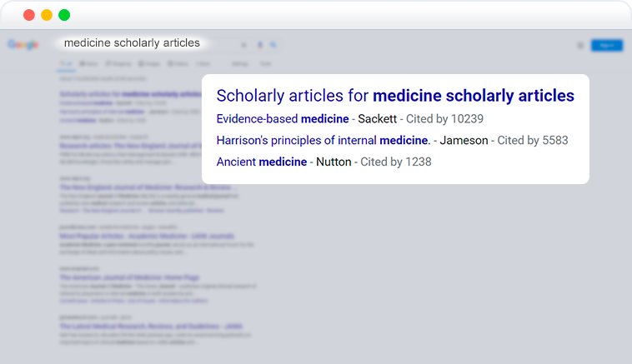This screenshot has width=632, height=364.
Task: Switch to the Shopping tab
Action: click(x=118, y=63)
